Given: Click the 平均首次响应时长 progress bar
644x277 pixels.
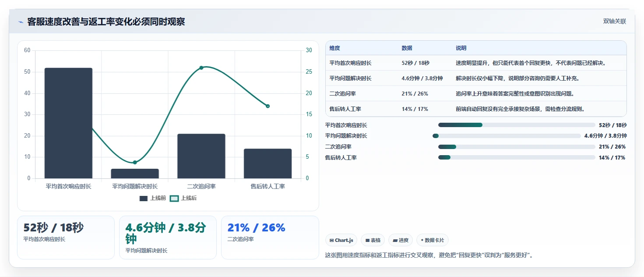Looking at the screenshot, I should click(517, 125).
